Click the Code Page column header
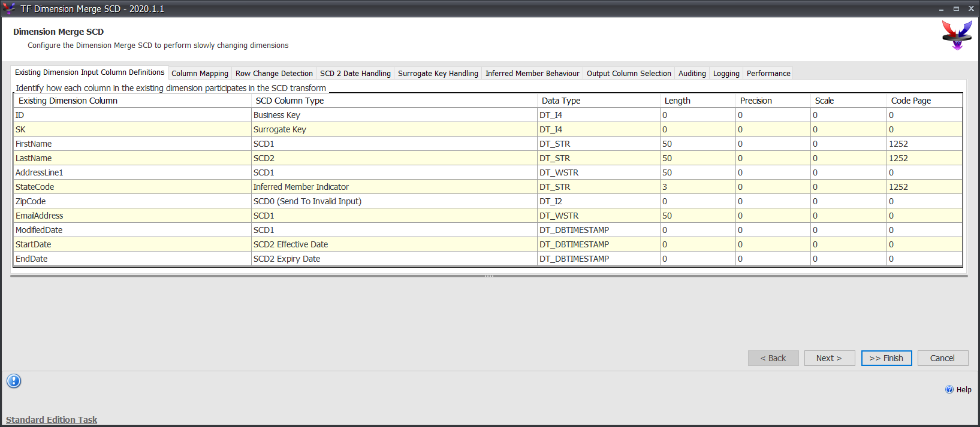The image size is (980, 427). click(x=924, y=101)
